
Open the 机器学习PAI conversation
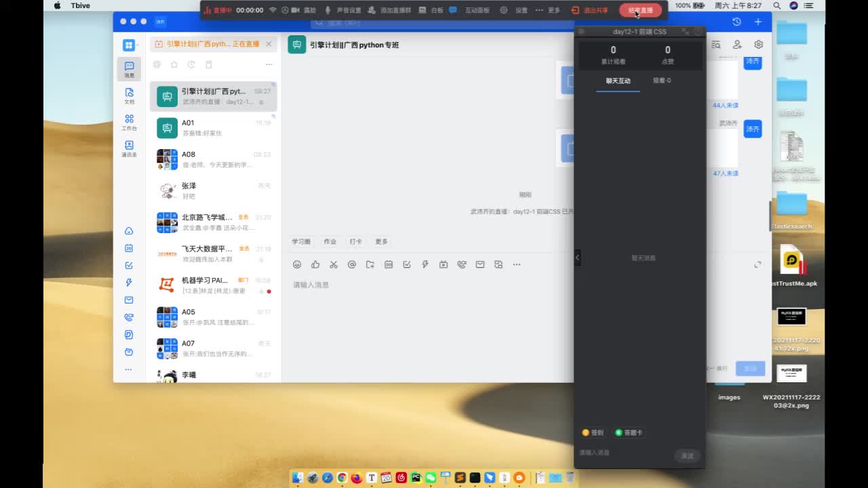[x=214, y=285]
